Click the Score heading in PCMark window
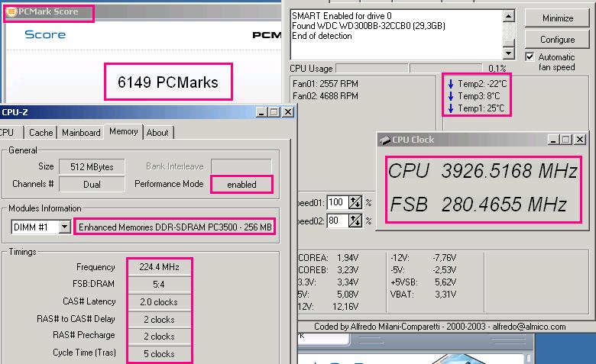The height and width of the screenshot is (364, 596). pos(45,34)
